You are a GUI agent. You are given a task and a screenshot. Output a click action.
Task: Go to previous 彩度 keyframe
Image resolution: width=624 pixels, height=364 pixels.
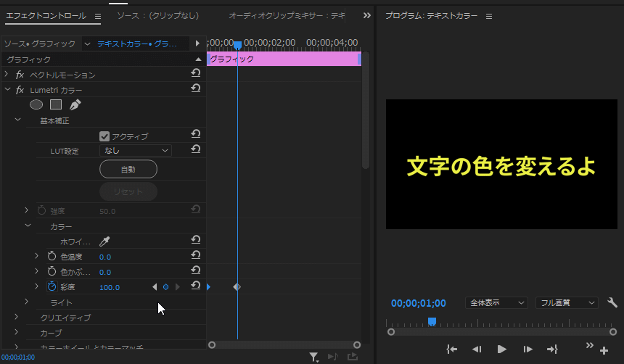tap(155, 287)
